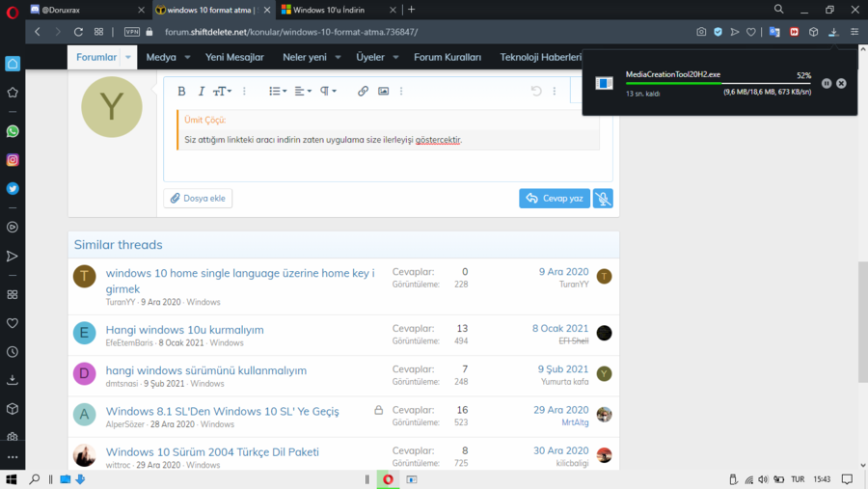Open the Hangi windows 10u kurmalıyım thread
Screen dimensions: 868x489
point(184,329)
